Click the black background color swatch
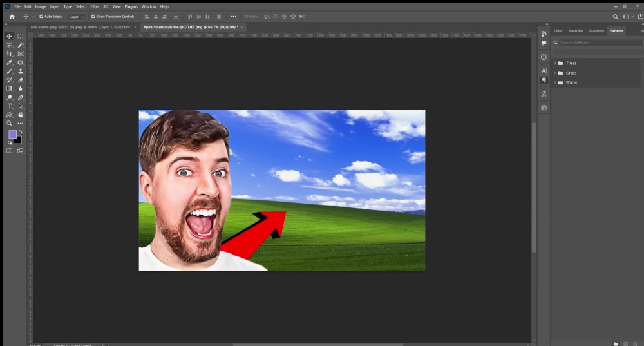The width and height of the screenshot is (644, 346). coord(17,140)
